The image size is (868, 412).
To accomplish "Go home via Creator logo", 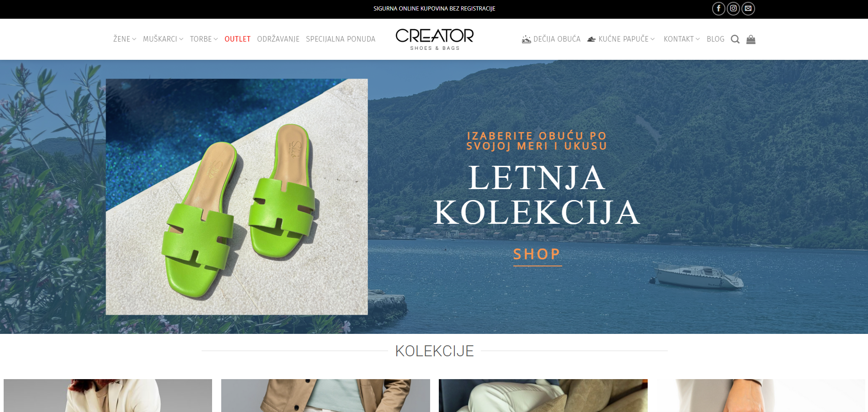I will [x=434, y=39].
